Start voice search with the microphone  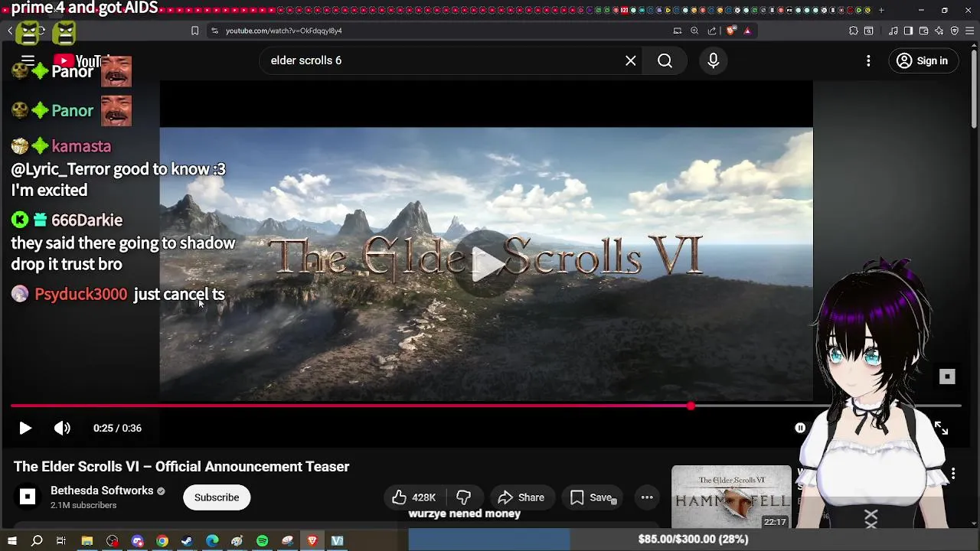[x=713, y=60]
